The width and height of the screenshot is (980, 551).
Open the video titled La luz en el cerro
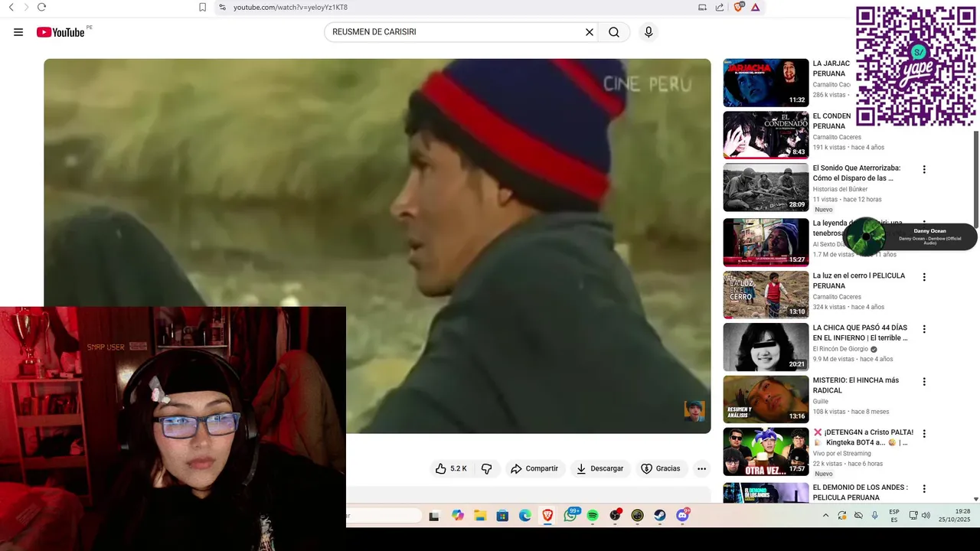pyautogui.click(x=859, y=280)
